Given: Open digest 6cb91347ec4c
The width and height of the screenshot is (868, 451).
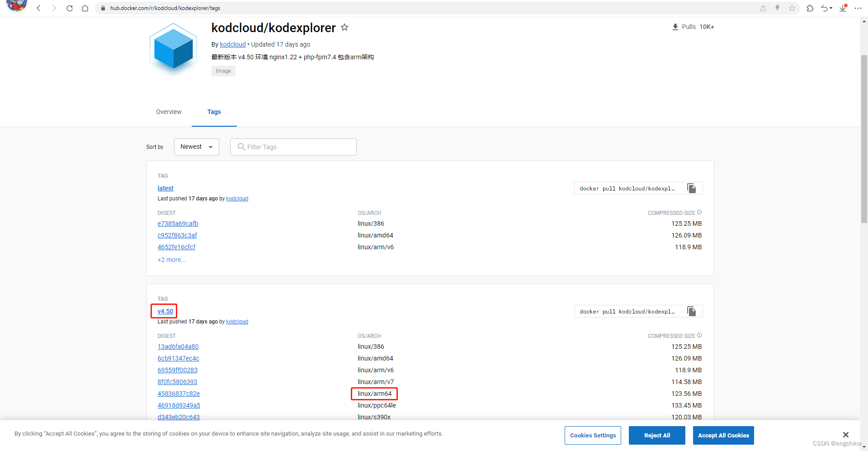Looking at the screenshot, I should click(x=178, y=358).
